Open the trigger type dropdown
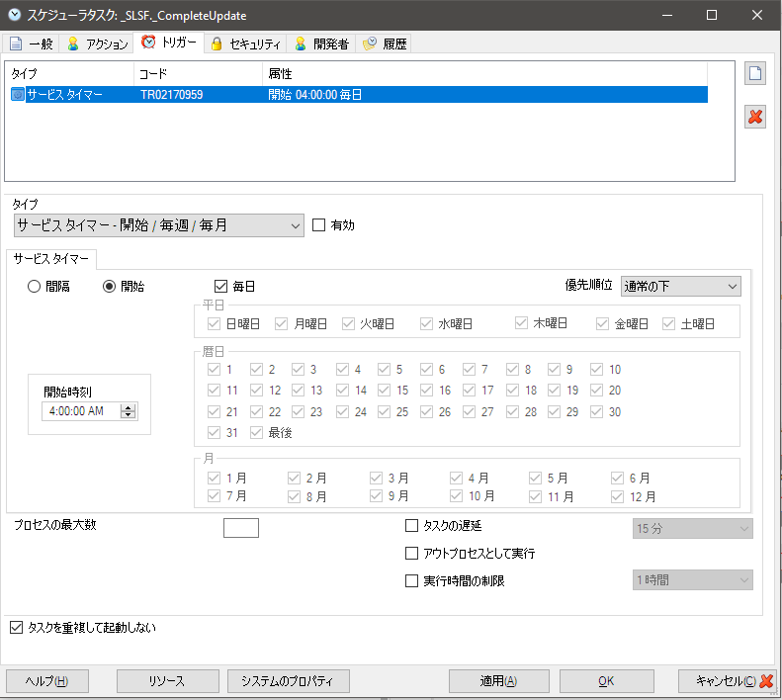Screen dimensions: 782x700 point(158,225)
